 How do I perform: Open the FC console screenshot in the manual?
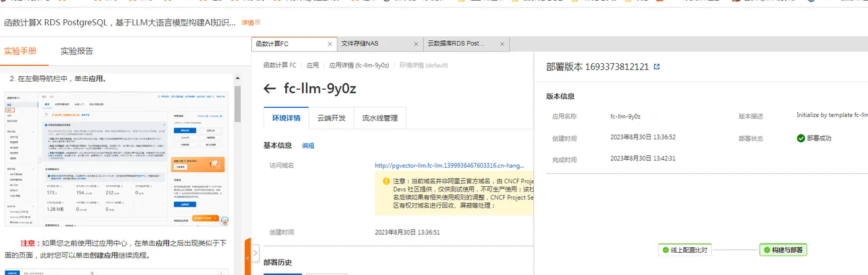(117, 159)
